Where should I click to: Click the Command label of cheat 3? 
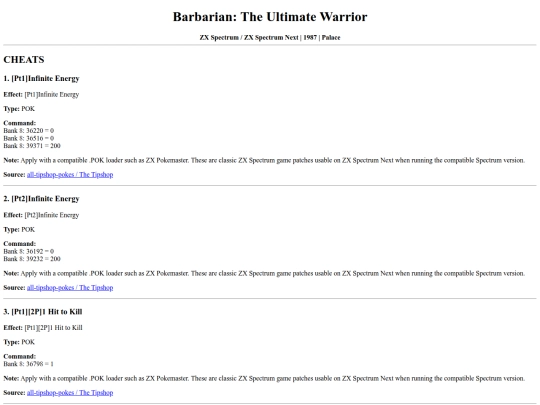[20, 356]
